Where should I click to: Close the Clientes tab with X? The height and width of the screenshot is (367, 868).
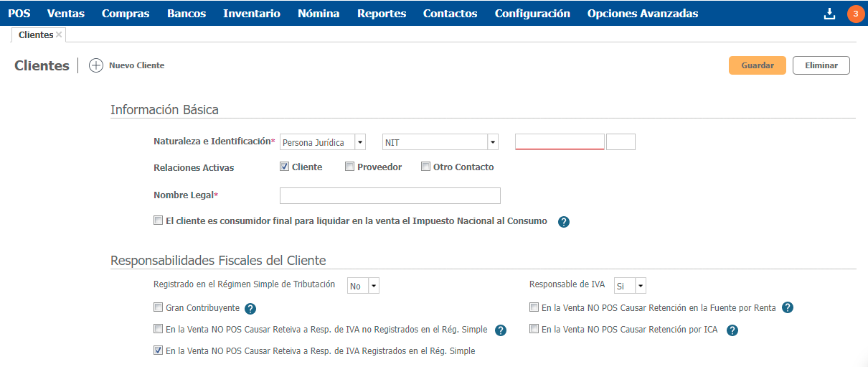coord(59,34)
